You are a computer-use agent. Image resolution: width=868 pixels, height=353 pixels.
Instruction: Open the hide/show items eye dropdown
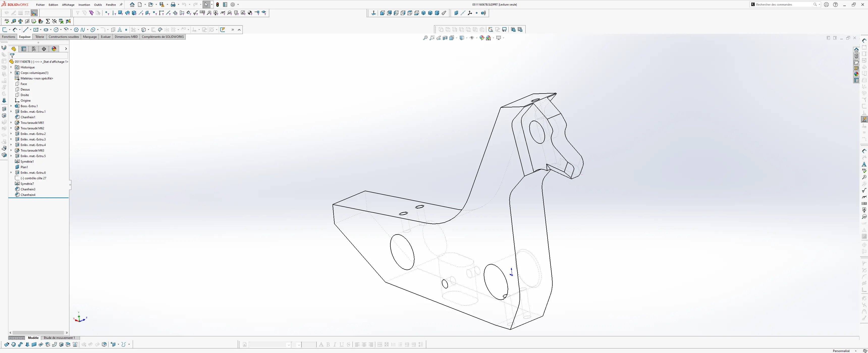point(476,38)
